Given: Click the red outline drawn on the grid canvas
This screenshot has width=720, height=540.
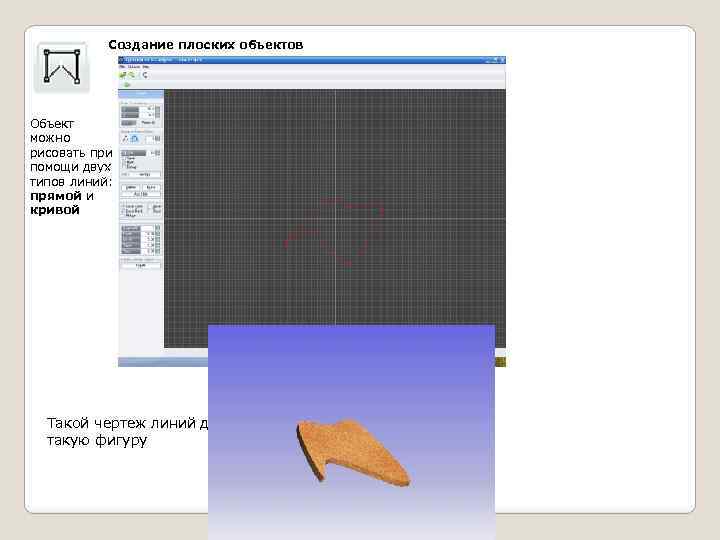Looking at the screenshot, I should [334, 232].
